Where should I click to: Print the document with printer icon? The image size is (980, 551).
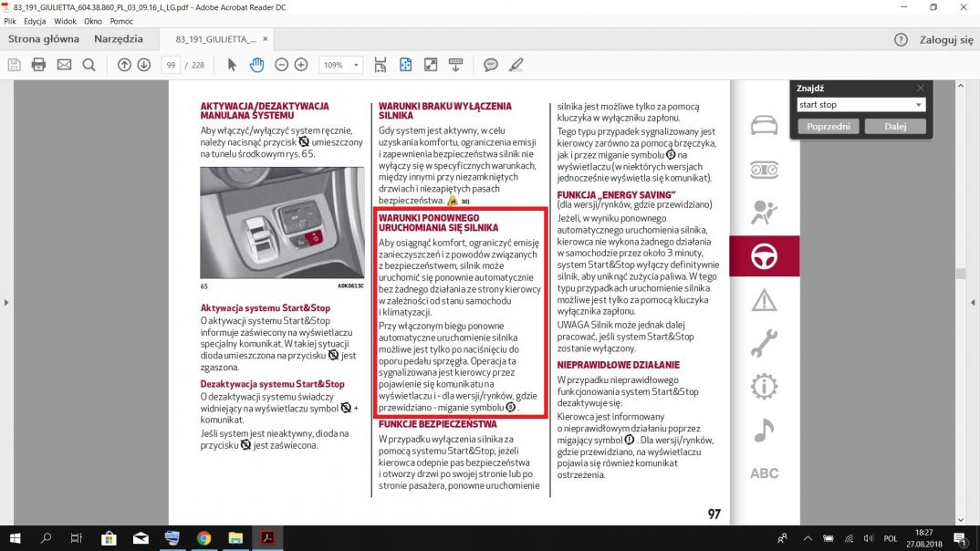[x=38, y=65]
